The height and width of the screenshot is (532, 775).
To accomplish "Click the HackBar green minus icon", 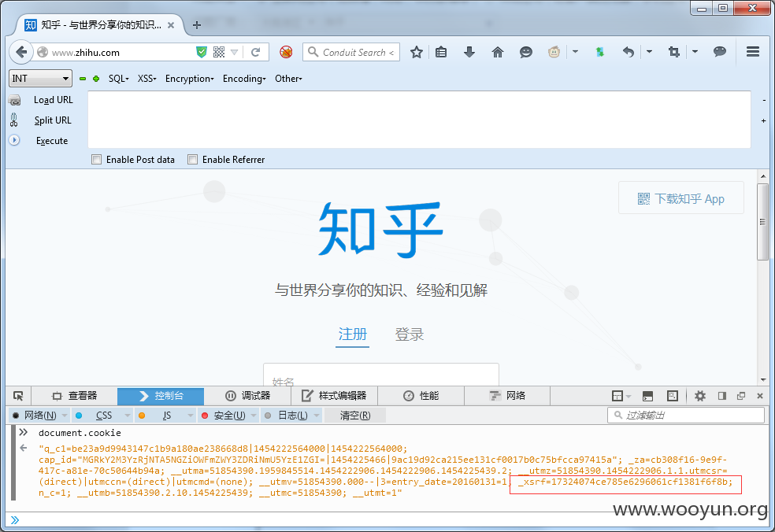I will click(83, 79).
